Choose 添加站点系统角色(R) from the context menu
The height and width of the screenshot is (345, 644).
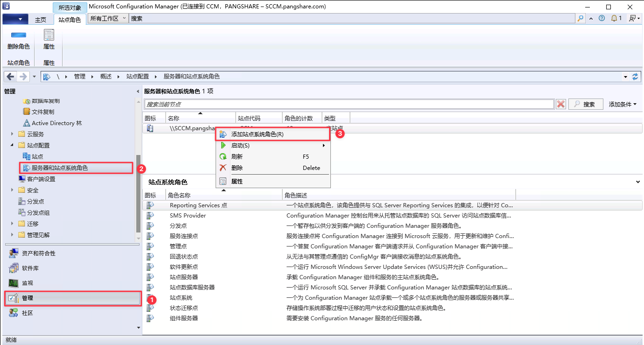point(273,134)
